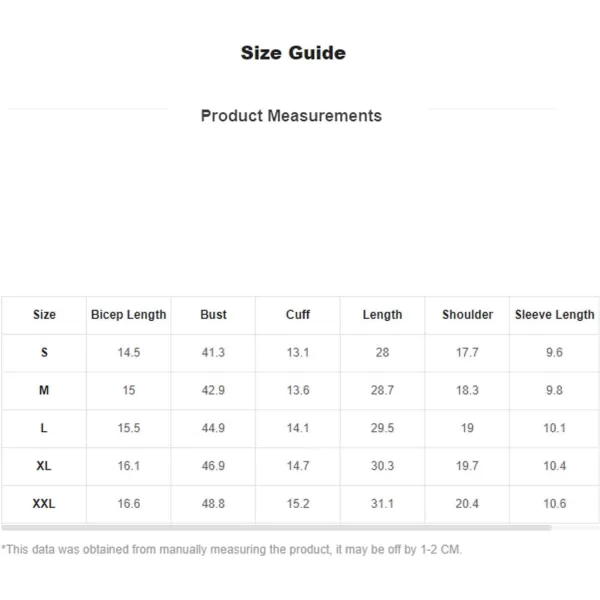
Task: Click the M size row label
Action: click(44, 390)
